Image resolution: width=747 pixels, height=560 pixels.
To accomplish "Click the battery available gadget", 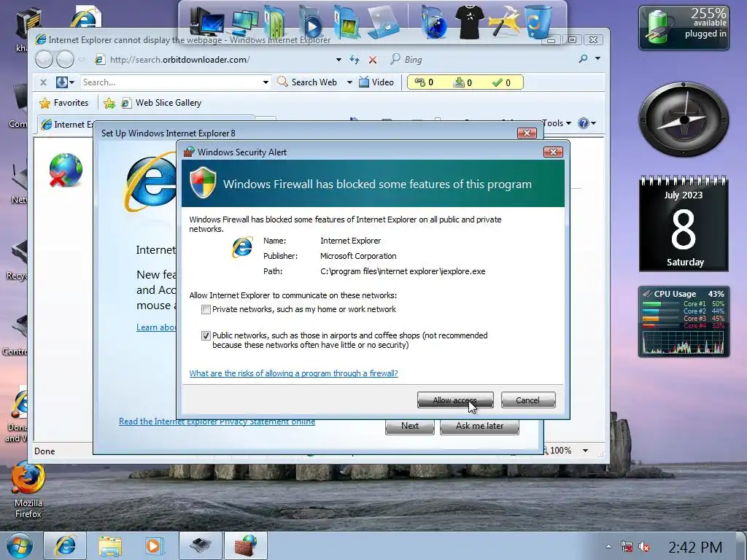I will [684, 28].
